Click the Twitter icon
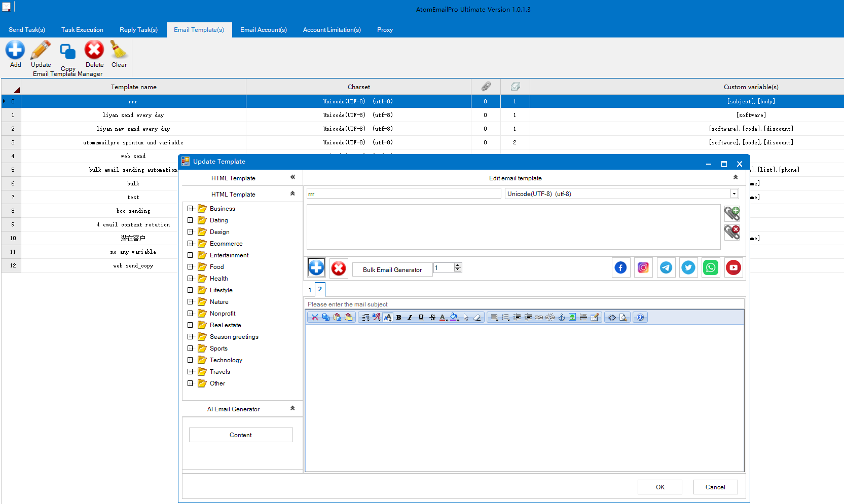This screenshot has height=504, width=844. tap(688, 267)
